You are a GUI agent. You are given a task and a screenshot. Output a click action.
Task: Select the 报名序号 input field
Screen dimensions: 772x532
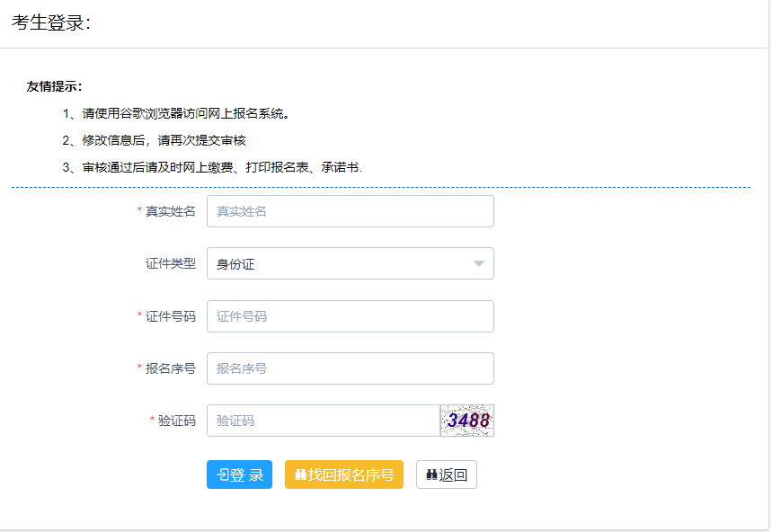tap(351, 368)
